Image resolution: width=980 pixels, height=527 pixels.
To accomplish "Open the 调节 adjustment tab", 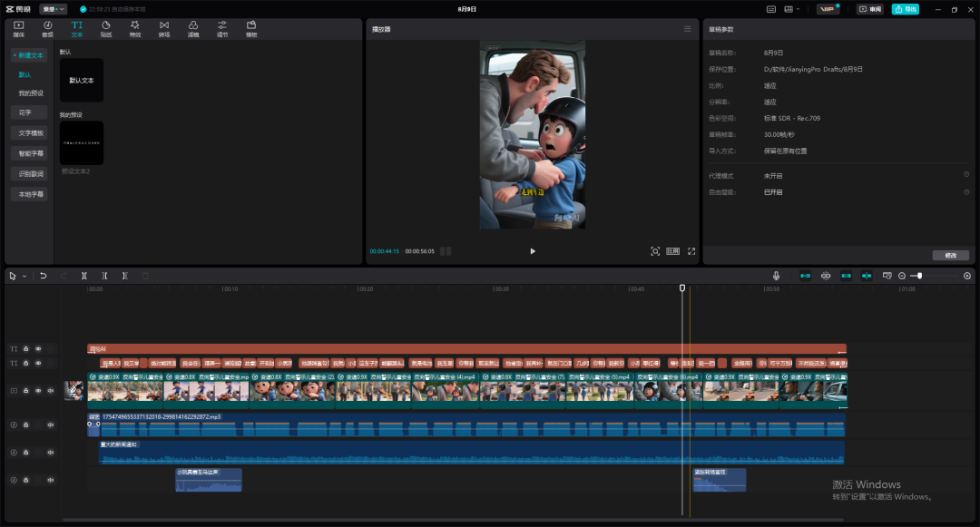I will click(222, 29).
